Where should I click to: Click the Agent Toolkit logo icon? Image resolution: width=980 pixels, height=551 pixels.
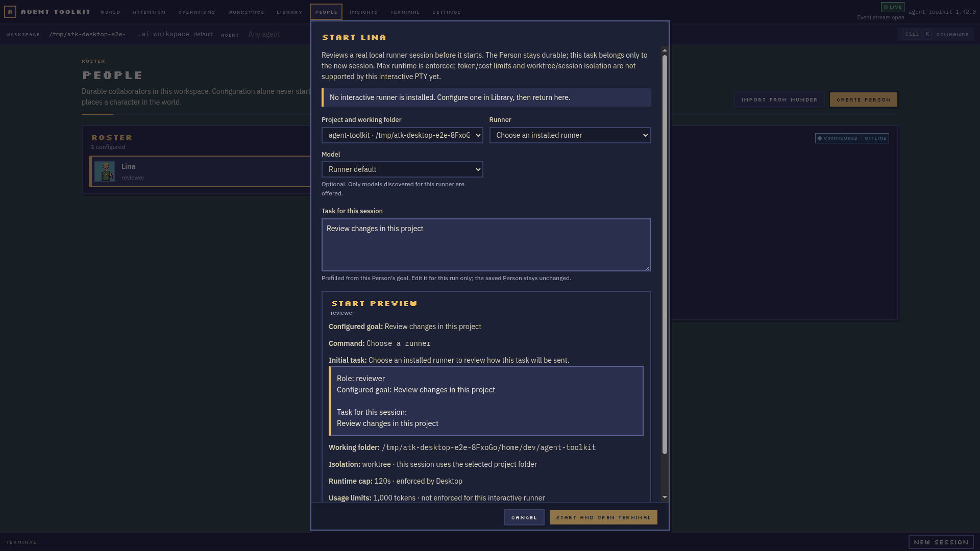click(x=10, y=11)
